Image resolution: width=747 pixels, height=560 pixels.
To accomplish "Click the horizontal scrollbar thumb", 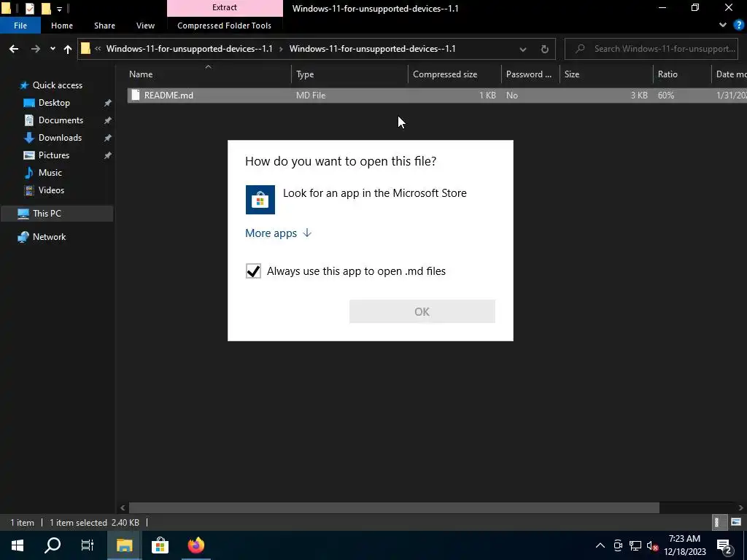I will (394, 507).
